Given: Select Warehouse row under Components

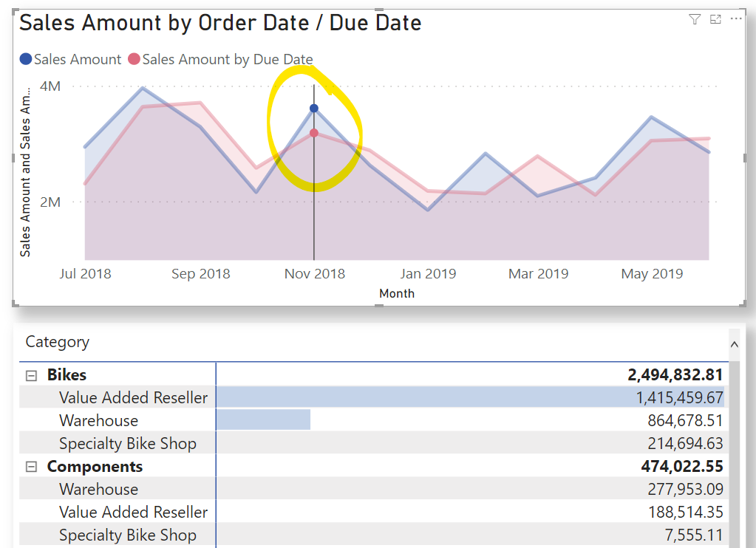Looking at the screenshot, I should (x=99, y=489).
